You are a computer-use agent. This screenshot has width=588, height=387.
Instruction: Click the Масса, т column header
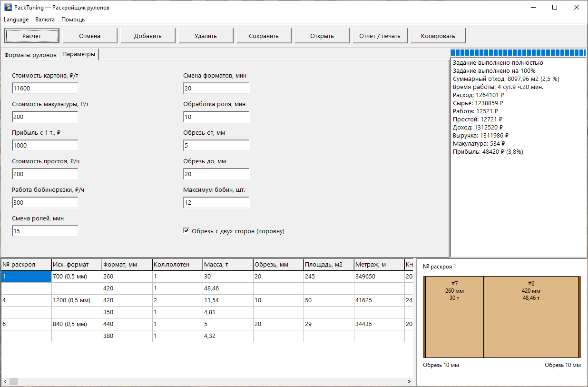coord(227,265)
